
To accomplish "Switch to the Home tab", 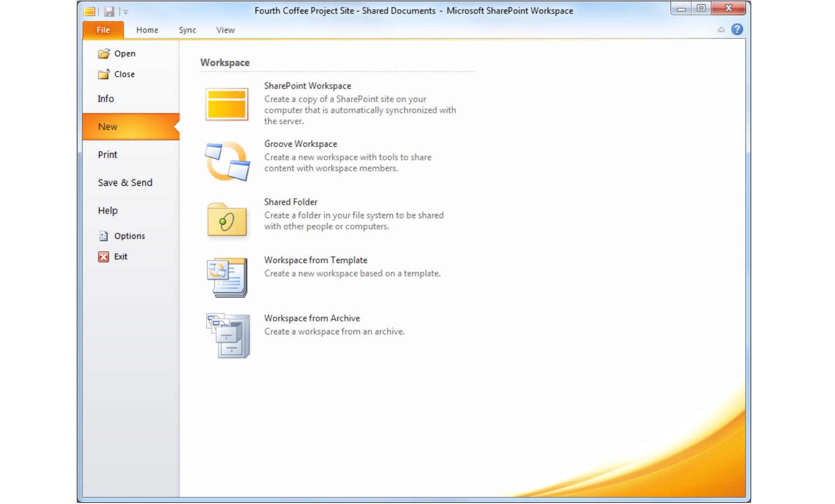I will (x=146, y=30).
